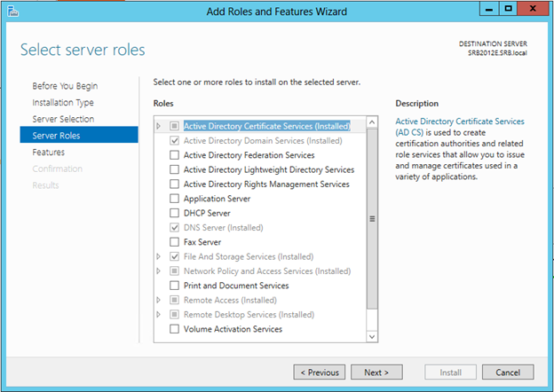Click the server name SRB2012E.SRB.local
Viewport: 554px width, 392px height.
click(497, 53)
